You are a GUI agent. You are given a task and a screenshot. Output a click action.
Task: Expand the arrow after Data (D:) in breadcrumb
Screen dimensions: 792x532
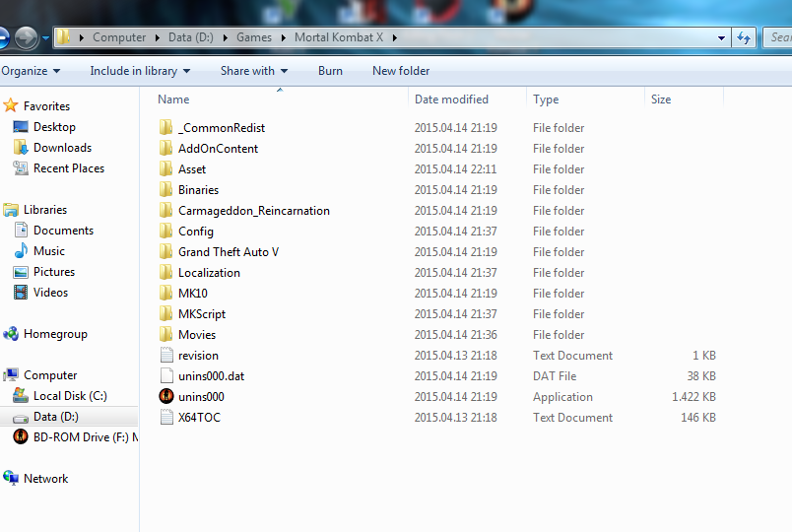(x=225, y=37)
